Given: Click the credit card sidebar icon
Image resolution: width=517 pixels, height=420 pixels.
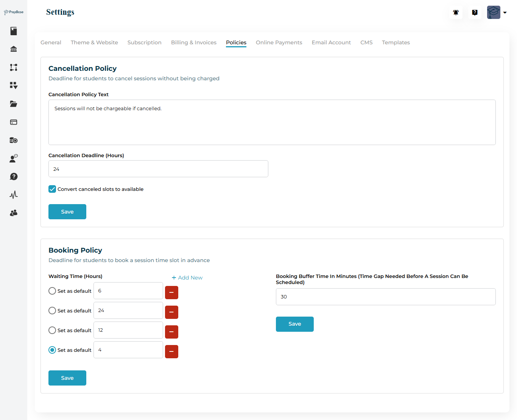Looking at the screenshot, I should click(14, 122).
